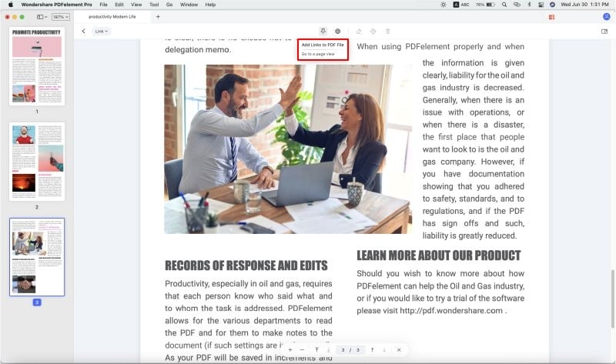Go back with the left chevron arrow
616x364 pixels.
tap(83, 31)
